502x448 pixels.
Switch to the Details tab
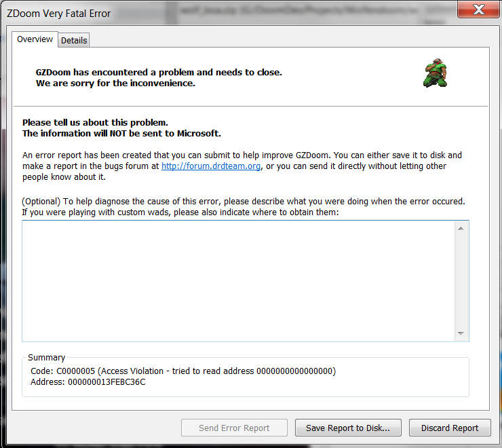74,40
